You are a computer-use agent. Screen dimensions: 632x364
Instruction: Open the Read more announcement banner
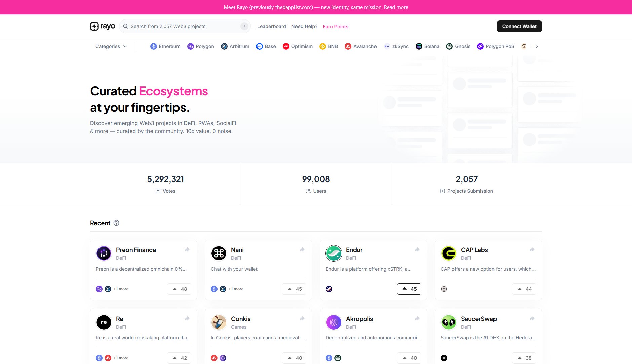click(x=396, y=7)
